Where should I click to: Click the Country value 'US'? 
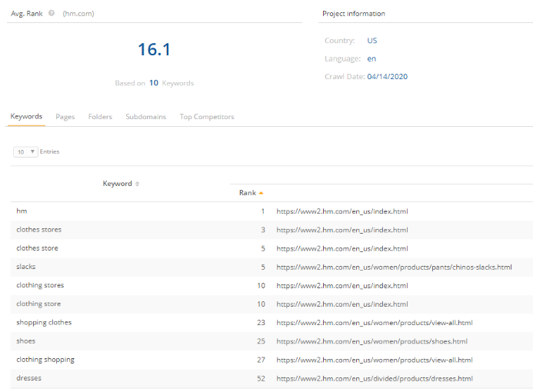click(x=372, y=41)
